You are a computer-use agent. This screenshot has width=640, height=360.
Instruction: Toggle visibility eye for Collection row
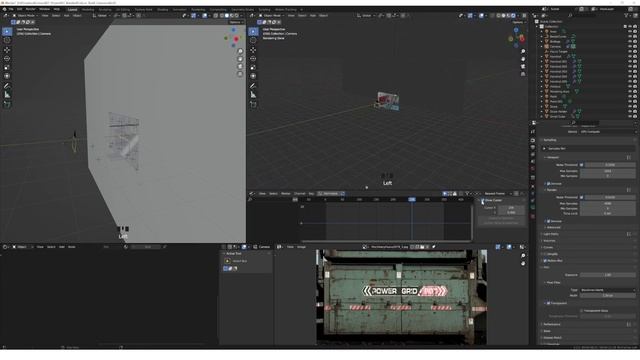(630, 27)
